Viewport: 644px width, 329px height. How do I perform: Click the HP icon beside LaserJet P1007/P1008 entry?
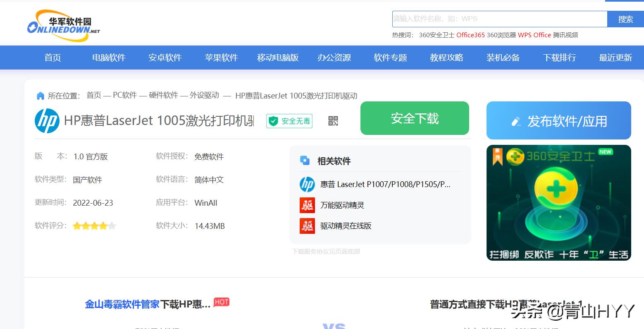307,184
